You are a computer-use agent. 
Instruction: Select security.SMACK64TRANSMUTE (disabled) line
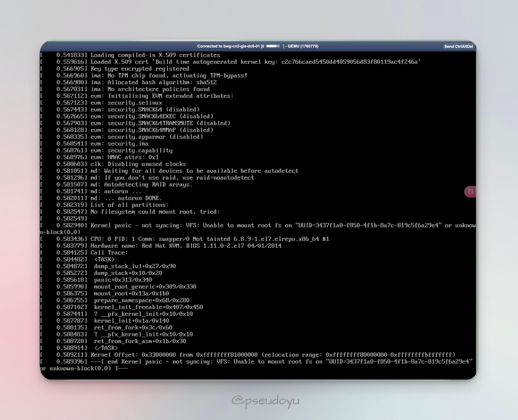pos(135,123)
